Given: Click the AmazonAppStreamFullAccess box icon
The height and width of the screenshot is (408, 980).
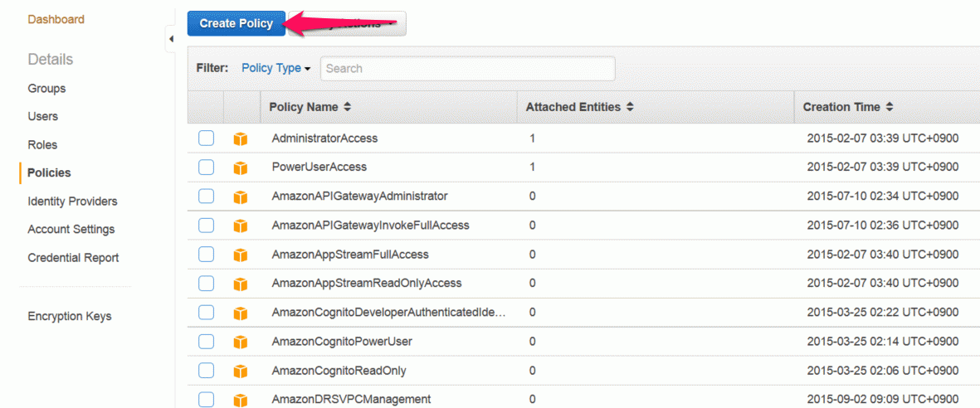Looking at the screenshot, I should [x=241, y=255].
